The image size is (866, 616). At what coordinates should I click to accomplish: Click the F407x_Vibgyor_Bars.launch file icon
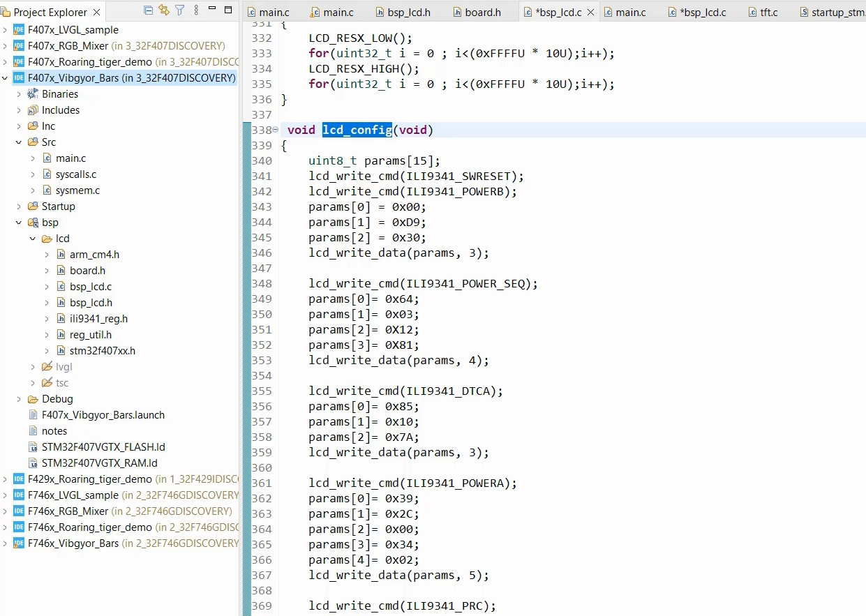click(x=33, y=415)
